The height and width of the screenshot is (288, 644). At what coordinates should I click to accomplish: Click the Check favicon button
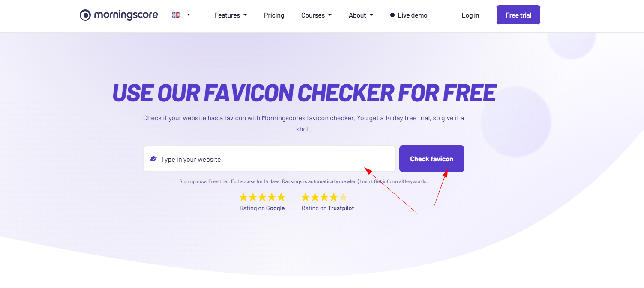coord(431,159)
